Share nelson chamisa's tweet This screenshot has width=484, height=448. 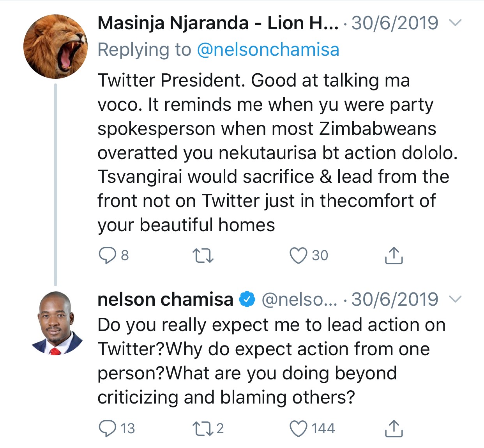(394, 429)
